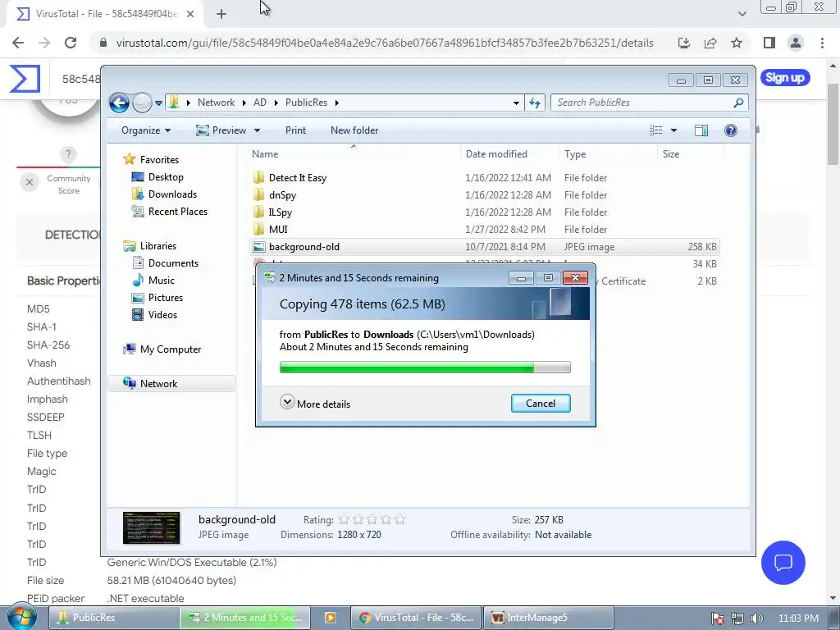Open a new Chrome tab

click(221, 15)
